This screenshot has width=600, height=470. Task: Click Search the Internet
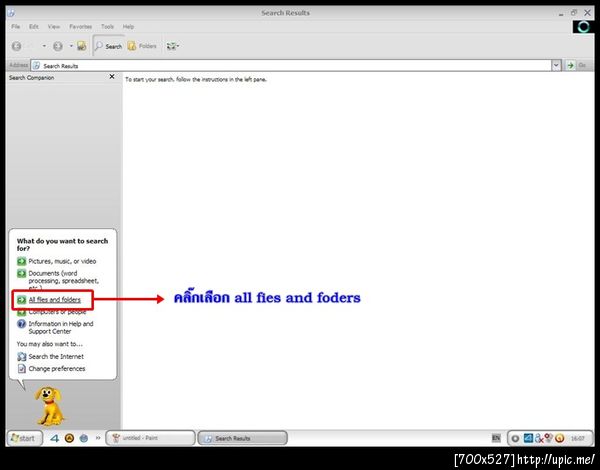click(56, 356)
